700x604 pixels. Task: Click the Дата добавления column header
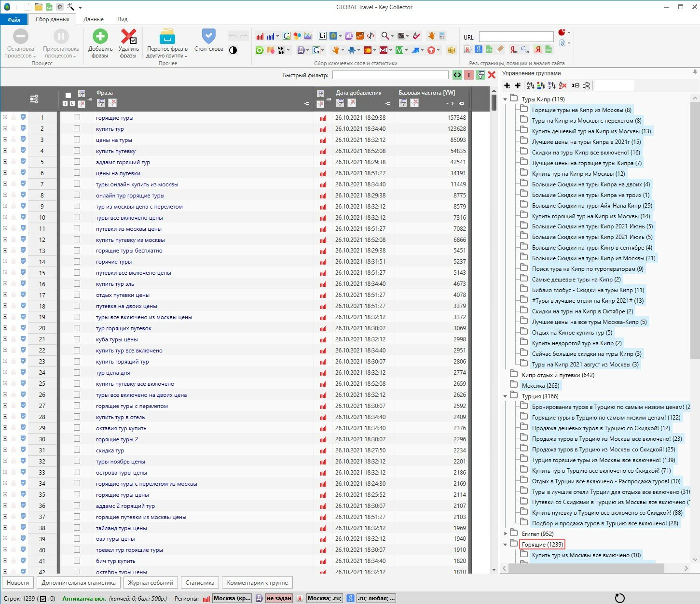[358, 93]
